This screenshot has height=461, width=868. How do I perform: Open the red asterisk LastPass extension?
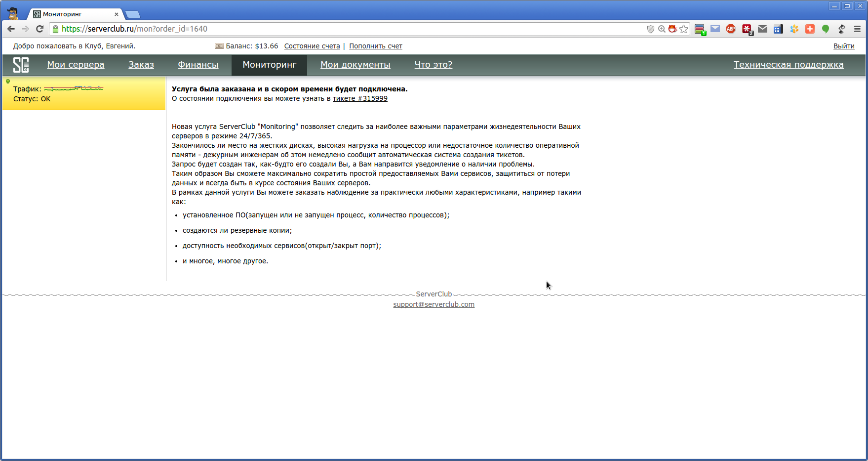[747, 29]
